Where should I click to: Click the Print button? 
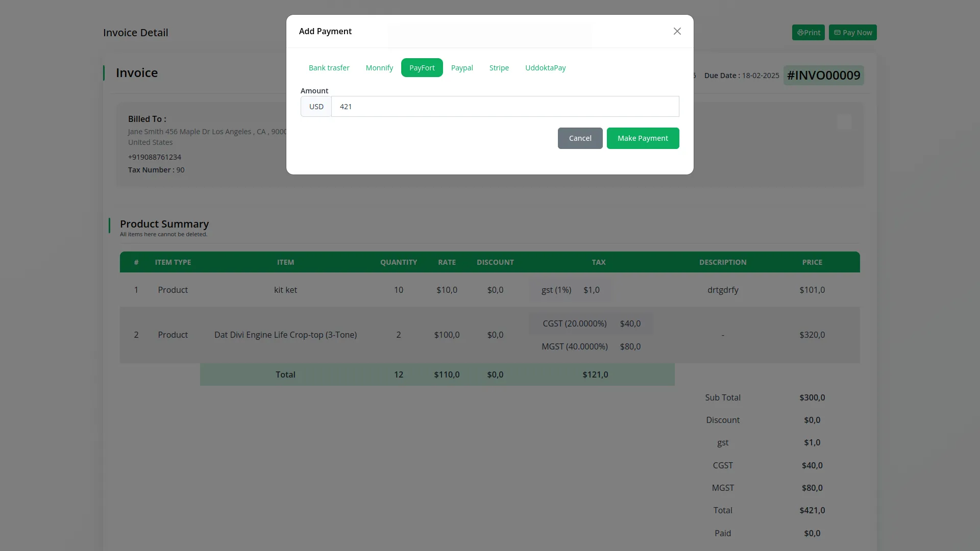tap(808, 32)
